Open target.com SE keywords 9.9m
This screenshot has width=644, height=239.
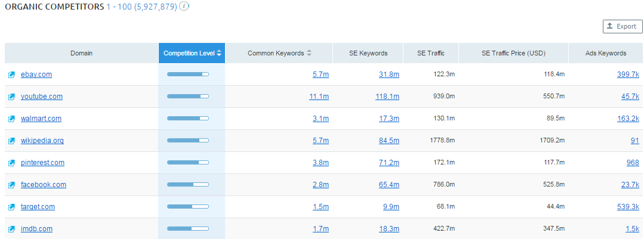(391, 207)
